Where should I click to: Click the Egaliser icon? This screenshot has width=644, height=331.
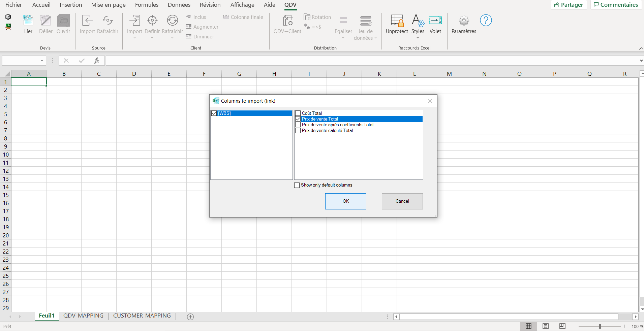point(343,21)
